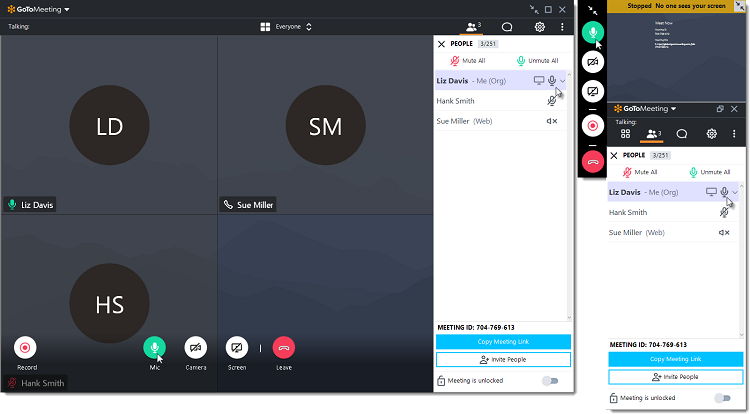Click the grid layout icon beside Everyone
This screenshot has height=414, width=750.
pos(265,27)
